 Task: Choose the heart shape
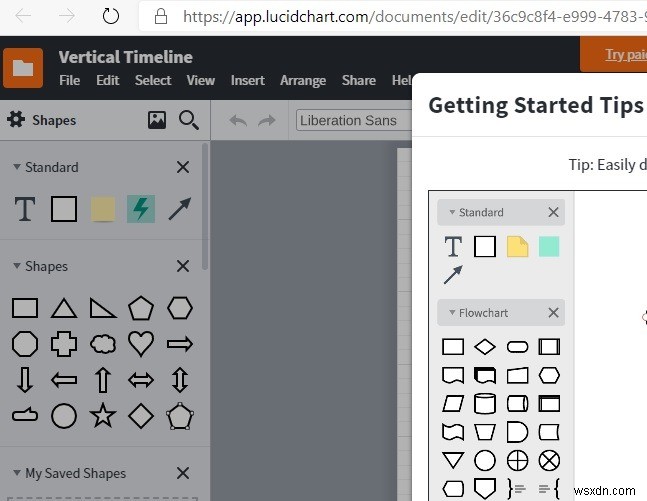pyautogui.click(x=141, y=344)
